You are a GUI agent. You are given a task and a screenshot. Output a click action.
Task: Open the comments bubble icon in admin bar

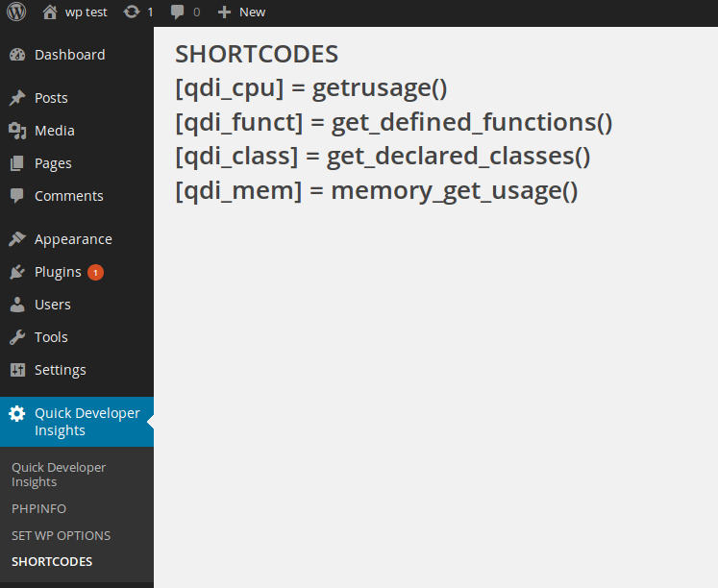tap(177, 12)
